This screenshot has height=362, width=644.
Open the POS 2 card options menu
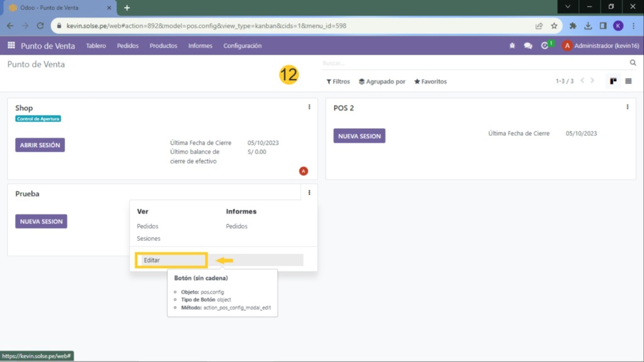pyautogui.click(x=628, y=107)
